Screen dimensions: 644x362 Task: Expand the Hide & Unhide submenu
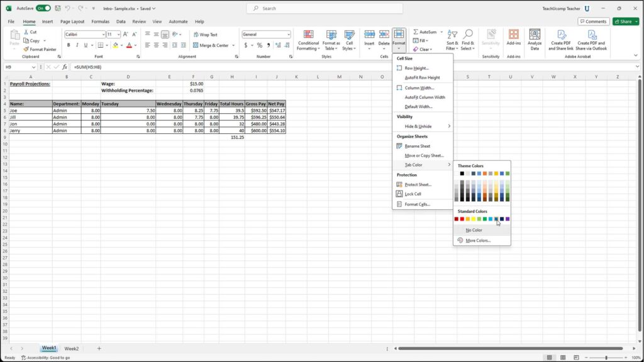pos(418,126)
